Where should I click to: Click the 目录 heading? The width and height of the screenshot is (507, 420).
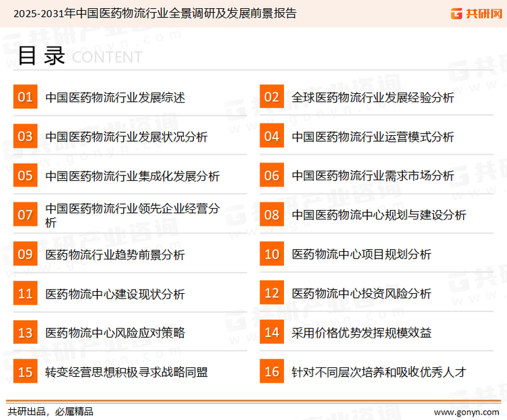click(41, 56)
